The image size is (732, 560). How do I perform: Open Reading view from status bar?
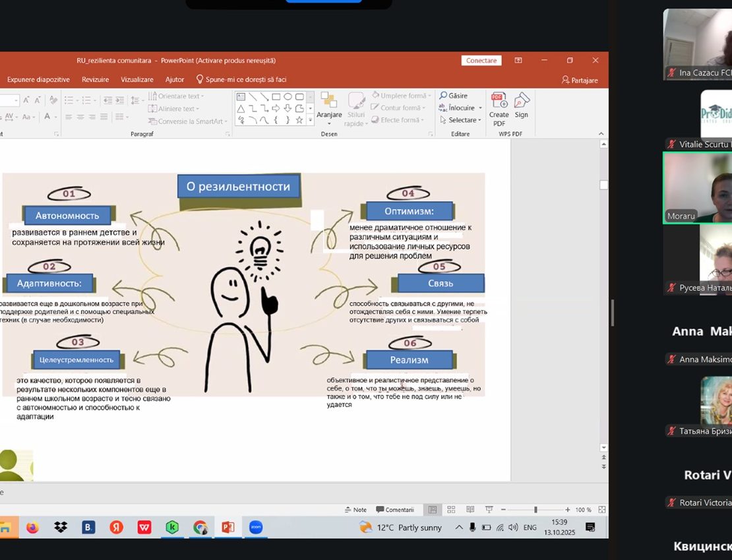pos(470,510)
